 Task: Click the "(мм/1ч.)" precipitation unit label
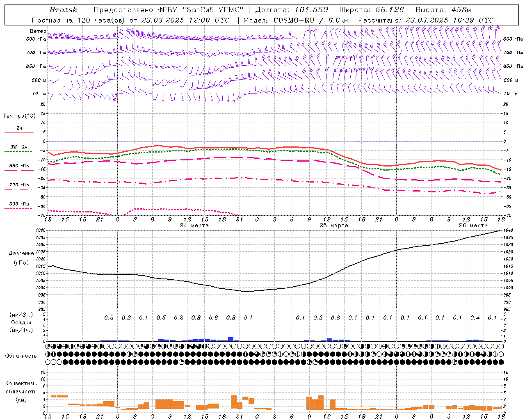[x=21, y=330]
